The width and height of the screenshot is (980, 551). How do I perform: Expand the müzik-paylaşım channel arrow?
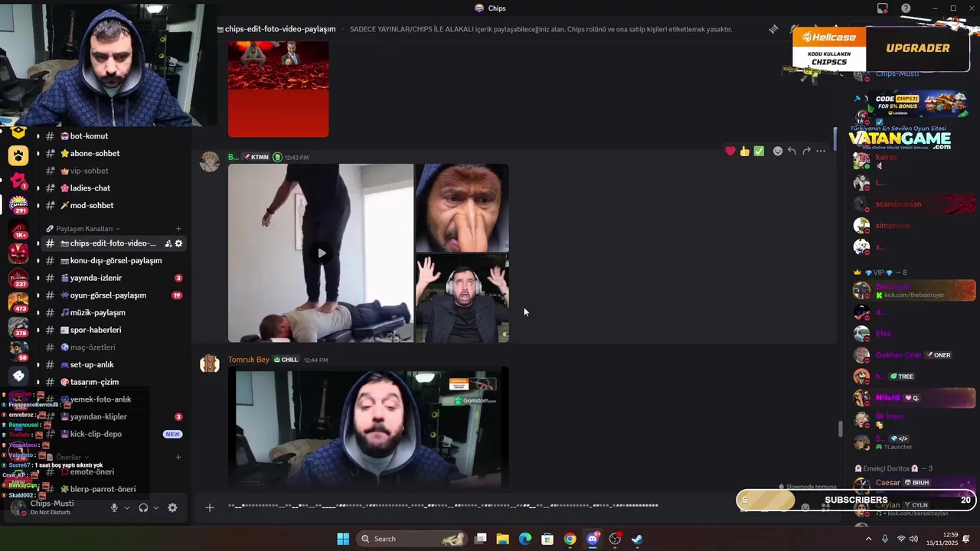(38, 313)
